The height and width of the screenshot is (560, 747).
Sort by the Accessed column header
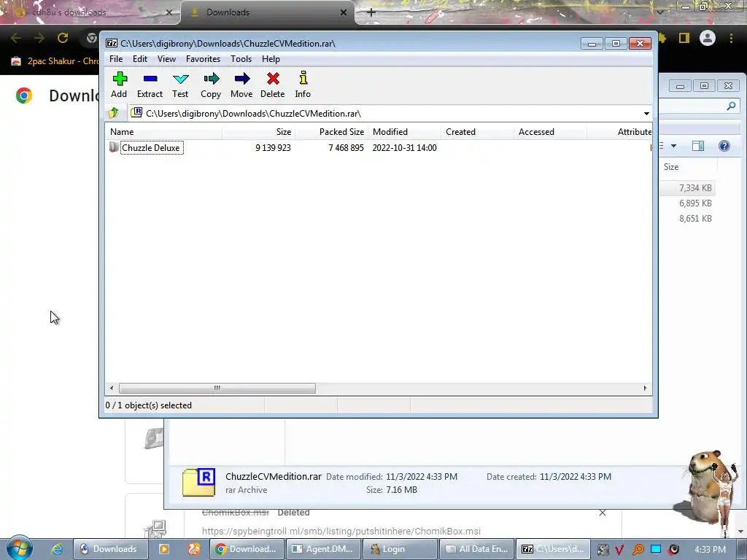coord(550,132)
